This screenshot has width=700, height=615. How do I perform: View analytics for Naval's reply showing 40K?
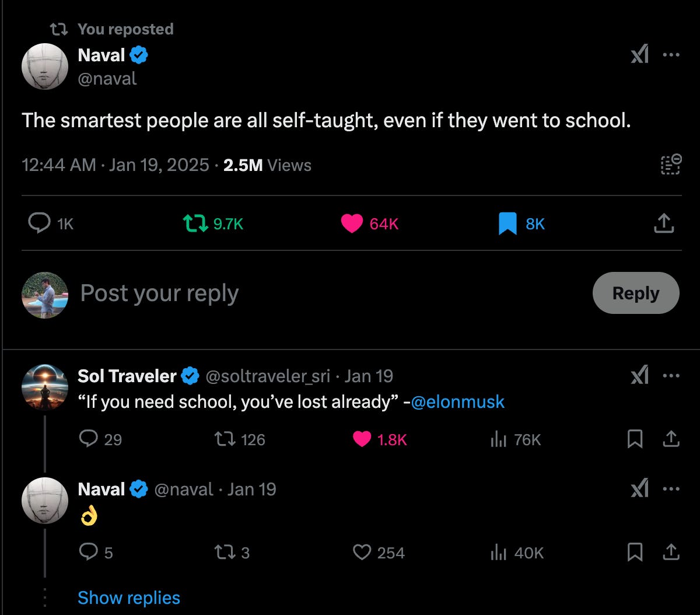pos(498,552)
